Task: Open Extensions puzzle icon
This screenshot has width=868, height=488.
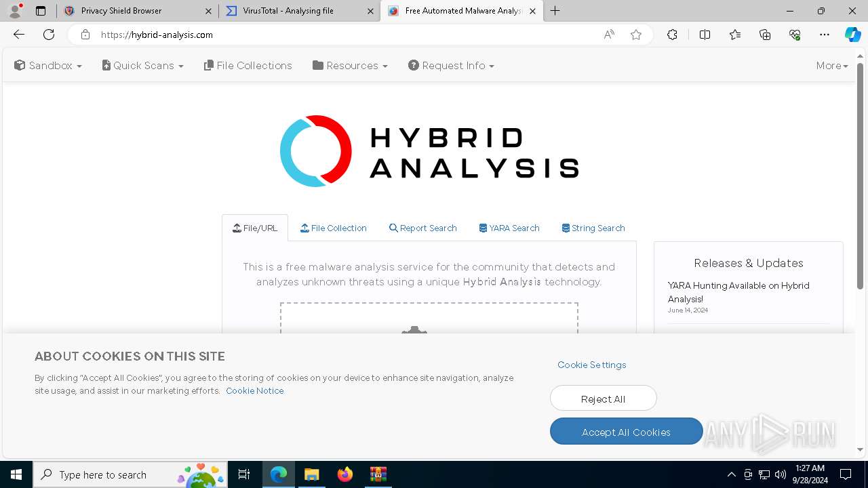Action: point(672,35)
